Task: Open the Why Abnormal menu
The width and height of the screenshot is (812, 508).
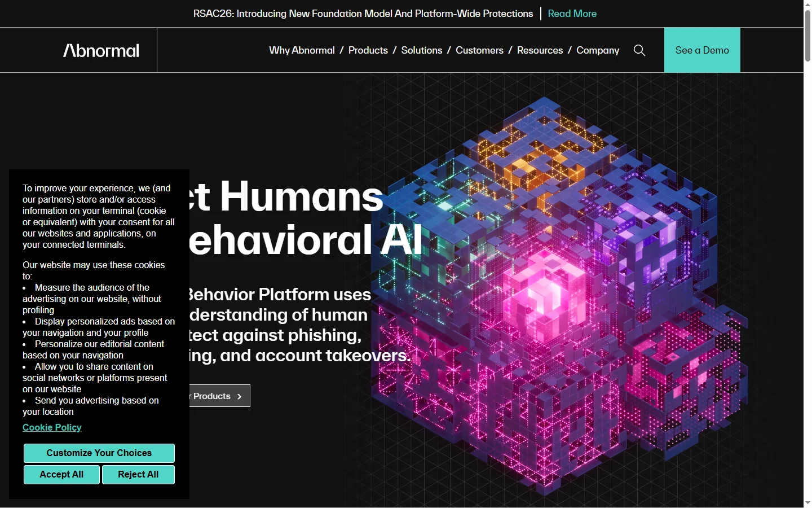Action: [x=302, y=50]
